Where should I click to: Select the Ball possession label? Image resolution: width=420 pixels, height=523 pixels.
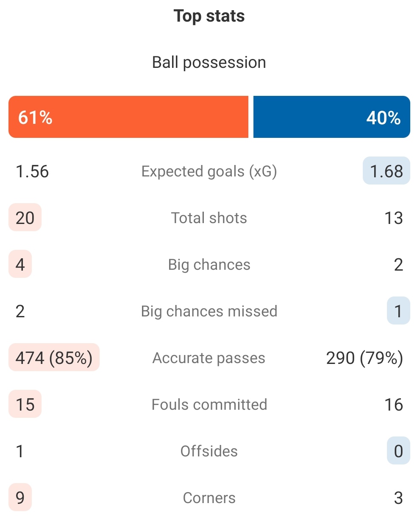click(209, 62)
